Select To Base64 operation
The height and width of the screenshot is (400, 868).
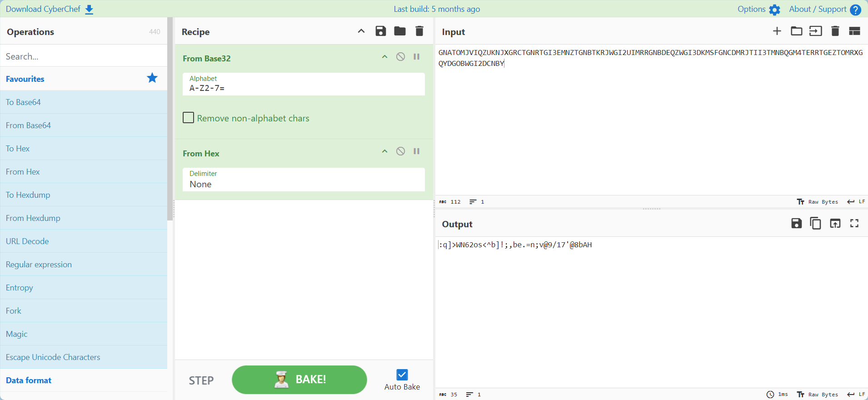84,102
